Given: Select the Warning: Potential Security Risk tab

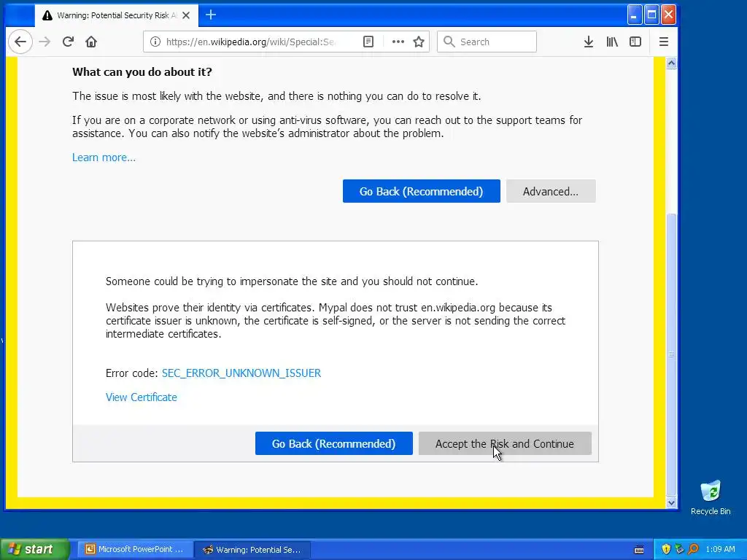Looking at the screenshot, I should click(x=116, y=16).
